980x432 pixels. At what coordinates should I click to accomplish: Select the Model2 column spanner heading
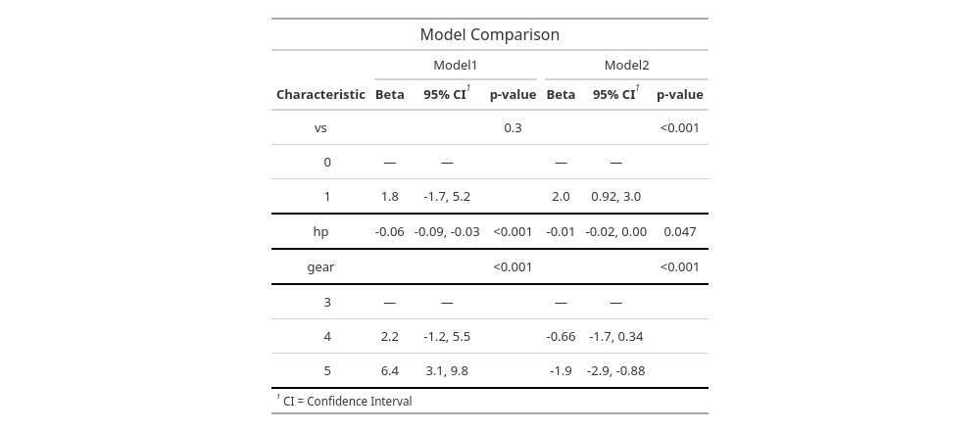pyautogui.click(x=626, y=66)
